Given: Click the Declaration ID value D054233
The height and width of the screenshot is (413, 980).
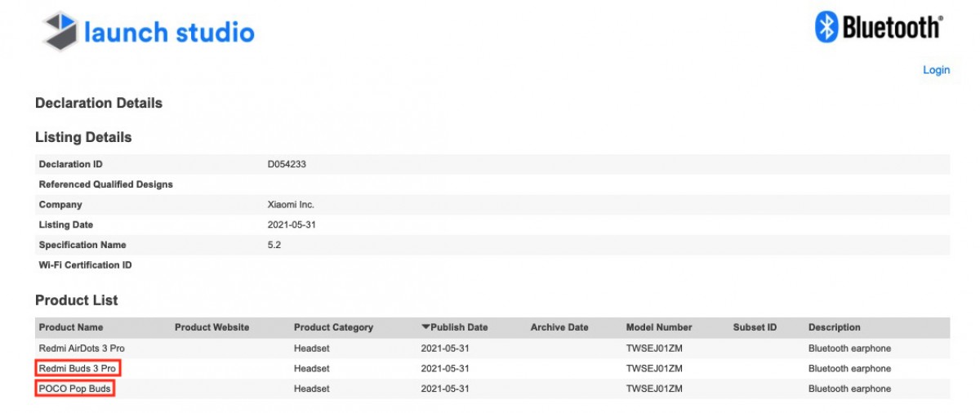Looking at the screenshot, I should (287, 164).
